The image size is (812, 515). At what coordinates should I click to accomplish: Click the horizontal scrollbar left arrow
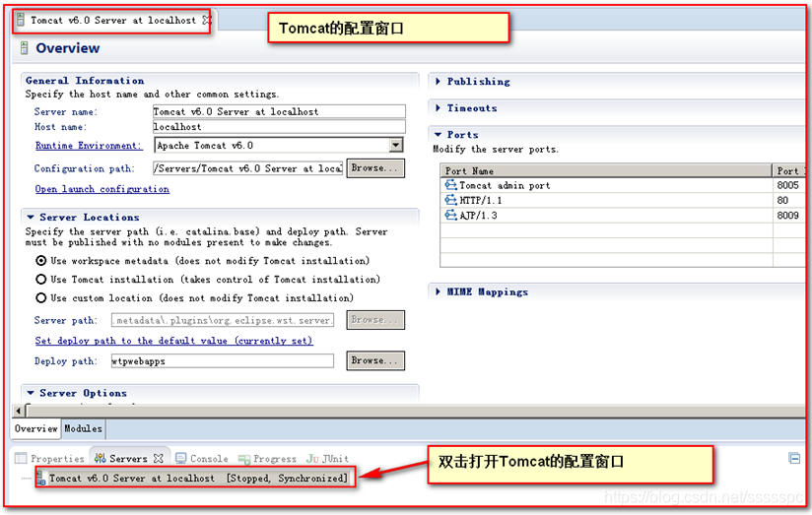coord(18,411)
